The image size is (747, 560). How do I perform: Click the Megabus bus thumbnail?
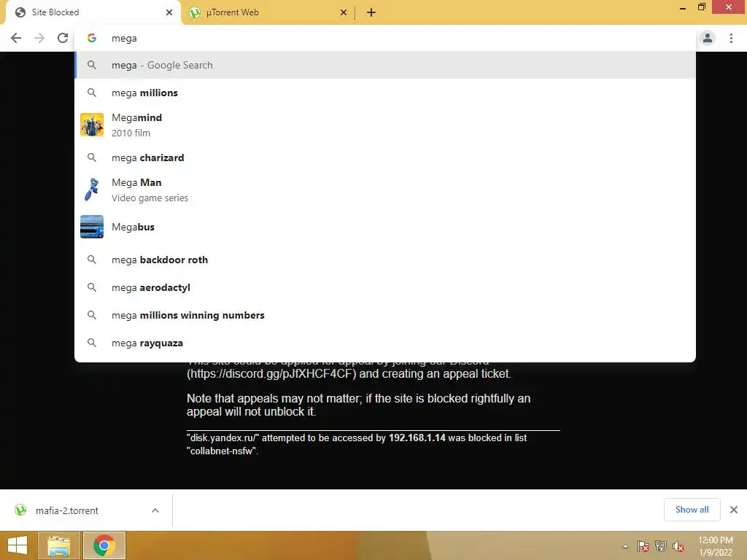pos(92,227)
